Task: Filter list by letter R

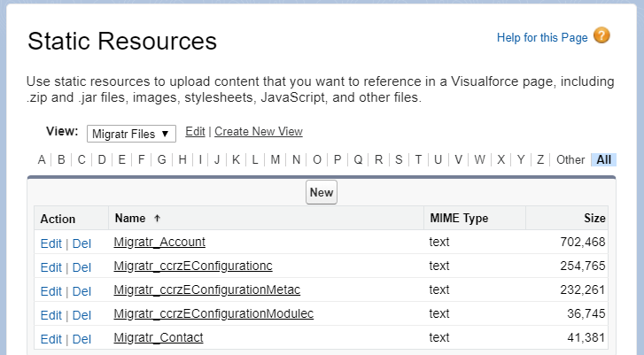Action: pos(378,159)
